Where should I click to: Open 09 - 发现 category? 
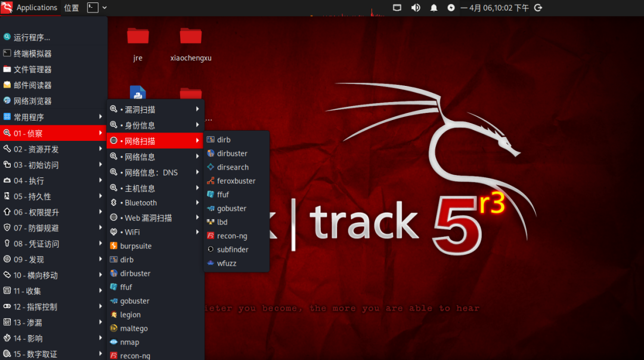point(54,260)
